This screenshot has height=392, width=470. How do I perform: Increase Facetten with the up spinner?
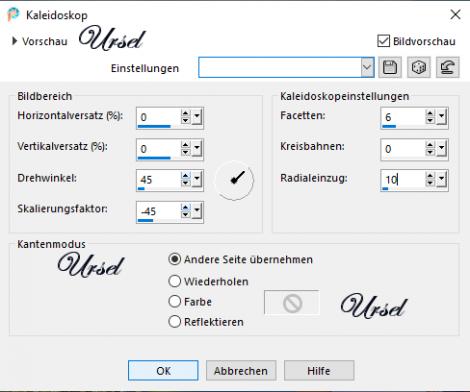tap(430, 113)
